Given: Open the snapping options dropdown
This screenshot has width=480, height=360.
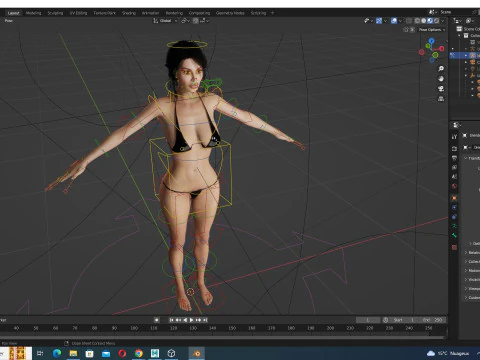Looking at the screenshot, I should [204, 21].
